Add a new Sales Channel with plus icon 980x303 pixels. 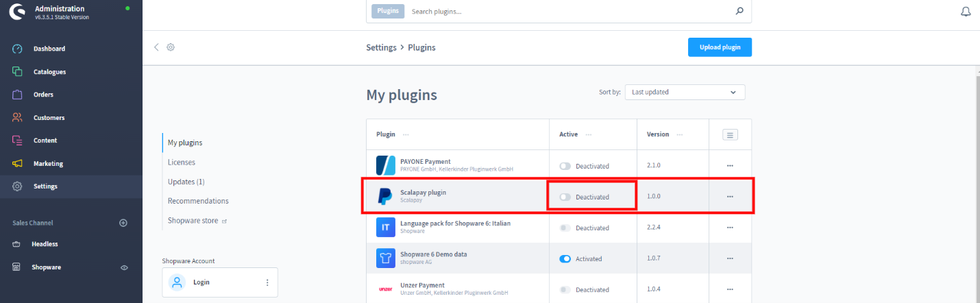click(124, 223)
